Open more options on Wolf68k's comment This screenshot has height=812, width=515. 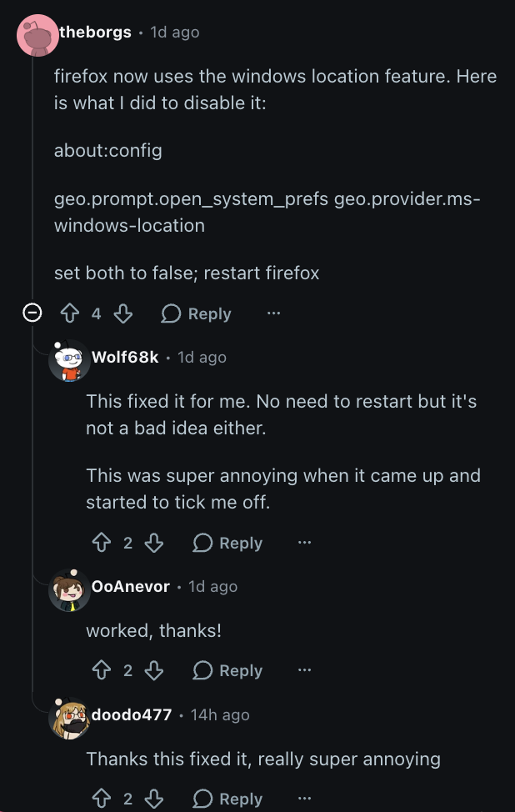click(x=304, y=543)
